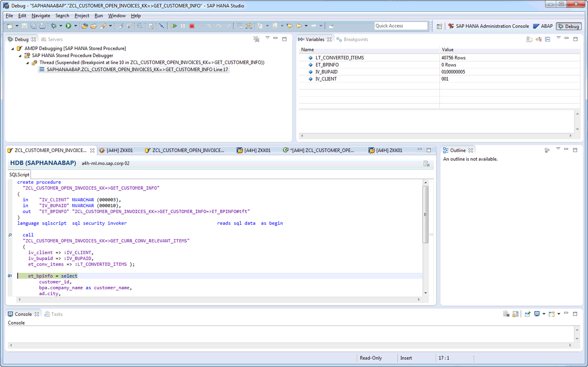
Task: Toggle Show Type Names in Variables view
Action: (529, 39)
